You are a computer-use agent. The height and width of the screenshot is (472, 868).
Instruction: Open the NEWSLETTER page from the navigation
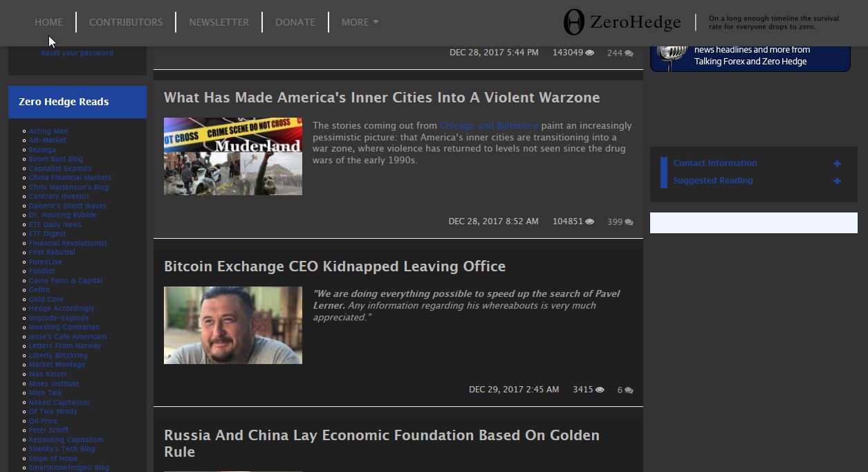tap(219, 21)
